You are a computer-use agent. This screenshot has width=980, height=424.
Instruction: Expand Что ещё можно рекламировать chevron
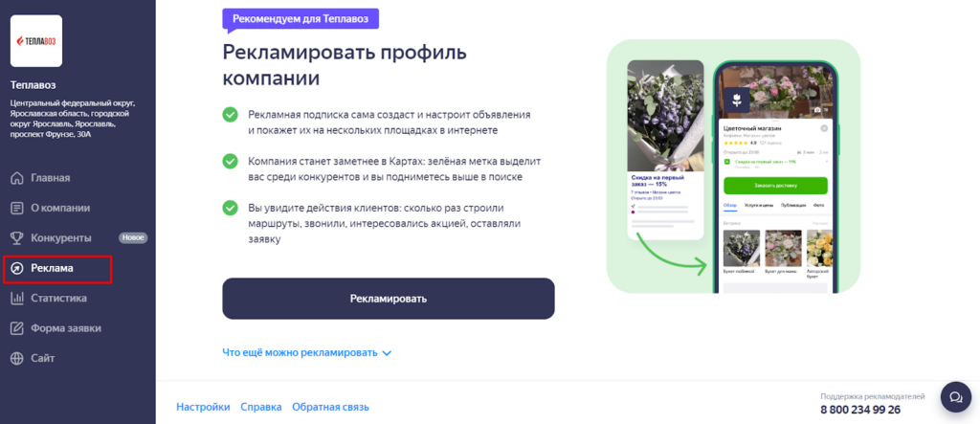point(387,353)
